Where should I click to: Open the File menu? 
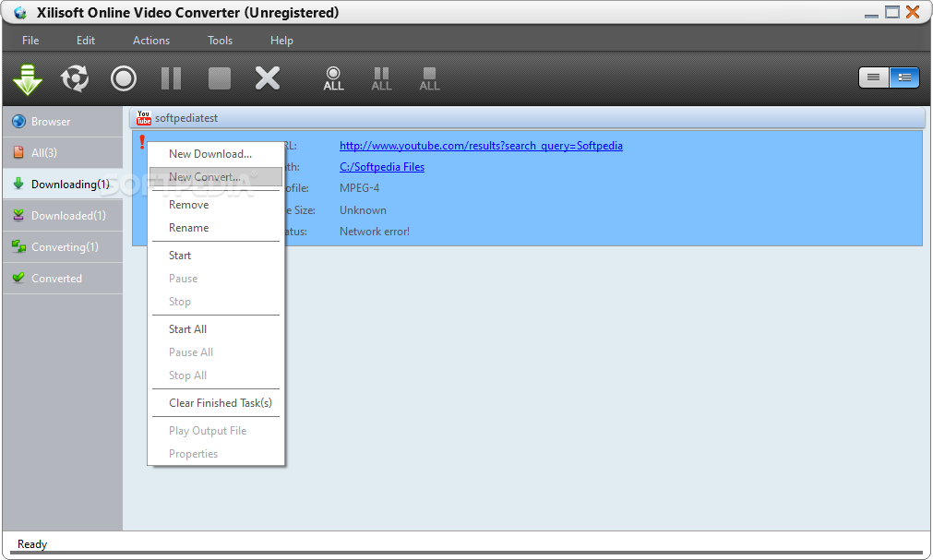click(30, 41)
